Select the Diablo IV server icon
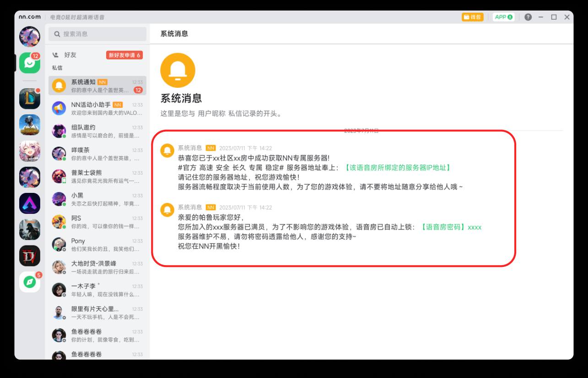 coord(30,256)
